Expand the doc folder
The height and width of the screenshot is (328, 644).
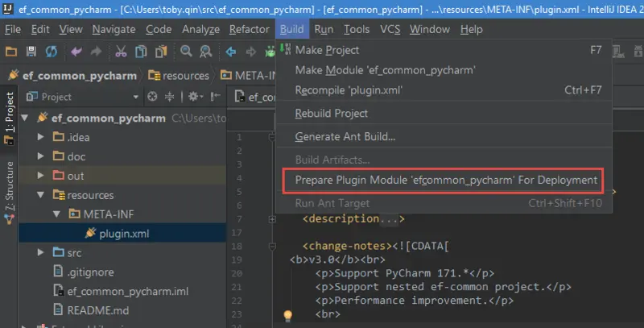pyautogui.click(x=41, y=156)
